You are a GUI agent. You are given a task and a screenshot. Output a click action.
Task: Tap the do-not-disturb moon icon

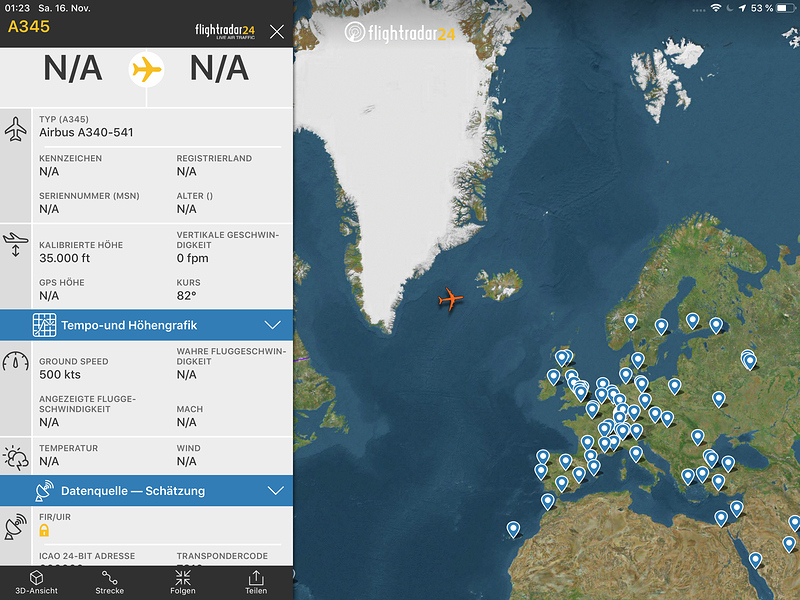(730, 8)
